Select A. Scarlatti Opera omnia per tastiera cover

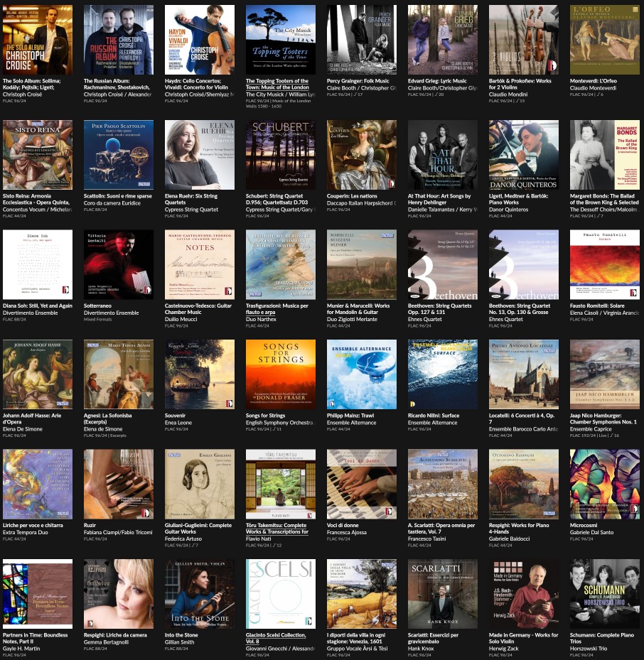[443, 484]
